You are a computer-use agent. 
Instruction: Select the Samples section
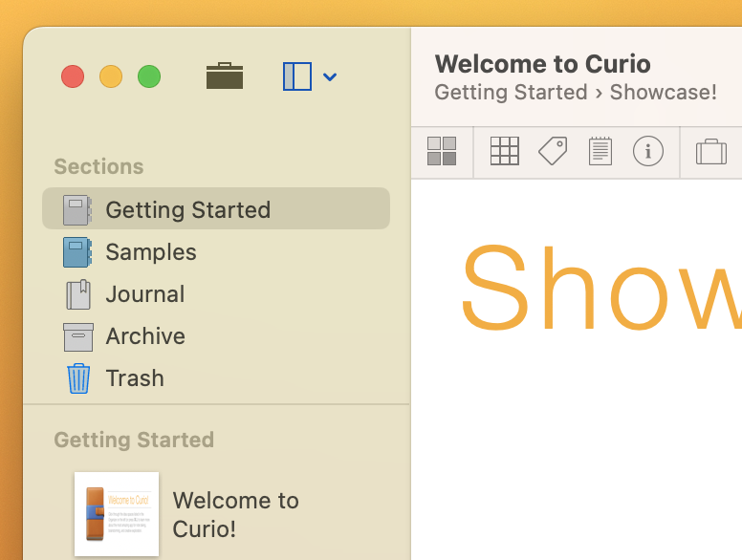[216, 251]
